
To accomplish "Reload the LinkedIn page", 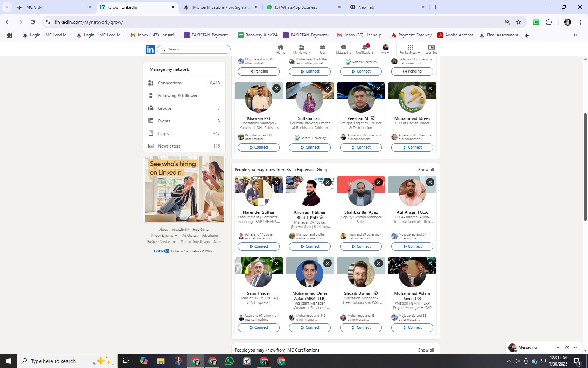I will [33, 22].
